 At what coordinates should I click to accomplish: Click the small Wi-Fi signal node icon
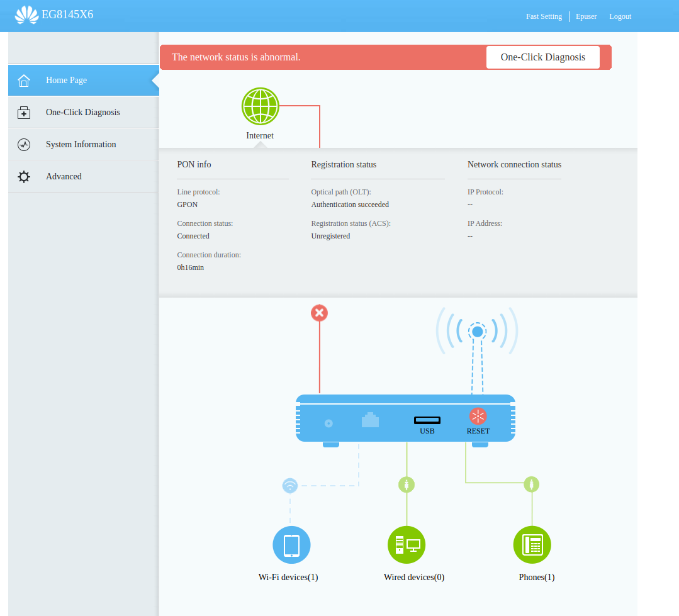tap(290, 486)
